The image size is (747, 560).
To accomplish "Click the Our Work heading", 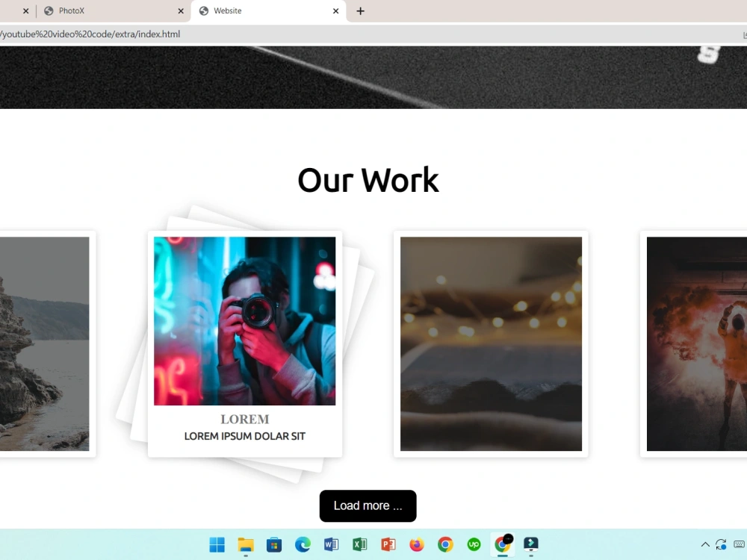I will pos(368,180).
